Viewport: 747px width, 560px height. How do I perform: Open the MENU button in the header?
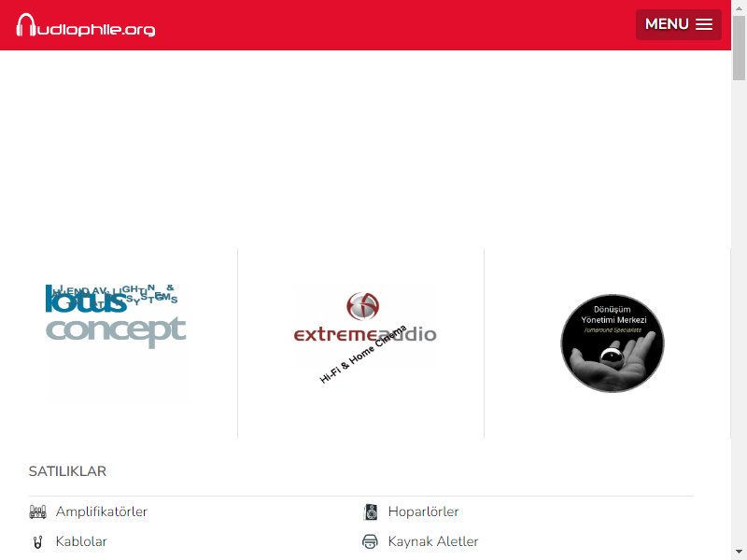pos(679,24)
